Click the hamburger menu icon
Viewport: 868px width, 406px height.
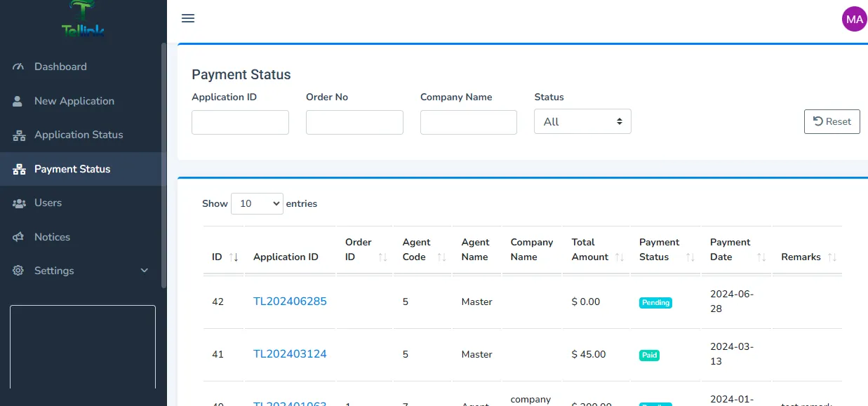(x=187, y=18)
